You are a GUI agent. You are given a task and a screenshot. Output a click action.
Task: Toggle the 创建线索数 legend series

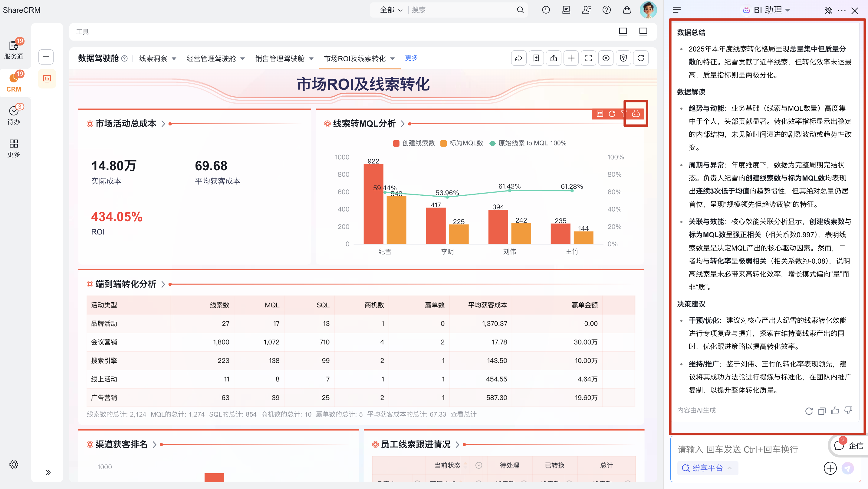pyautogui.click(x=414, y=143)
